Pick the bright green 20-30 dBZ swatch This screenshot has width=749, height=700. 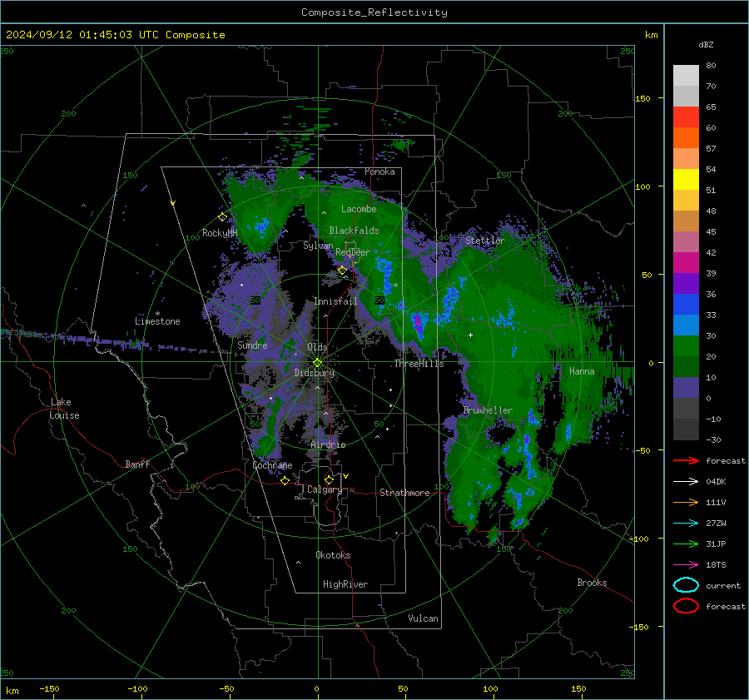[686, 346]
